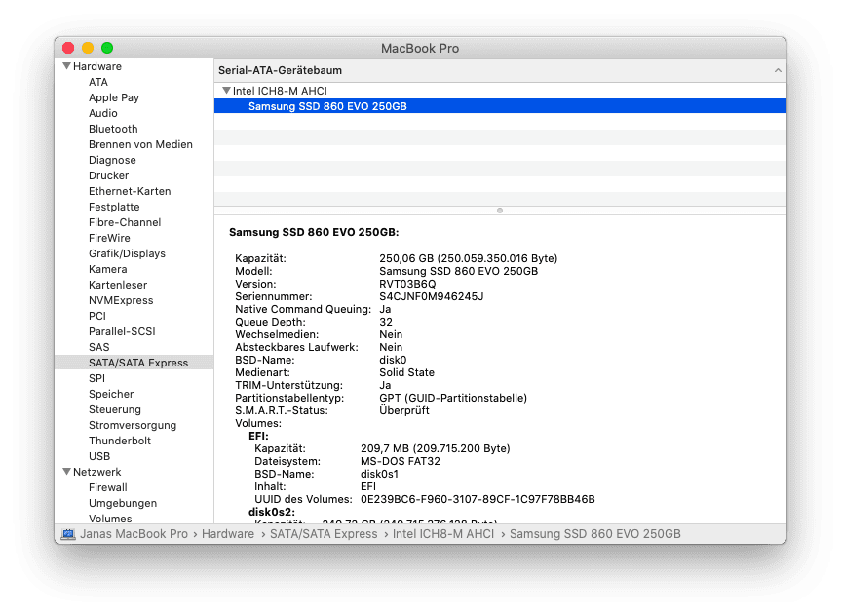Click the pane splitter handle dot
Viewport: 841px width, 616px height.
tap(500, 211)
